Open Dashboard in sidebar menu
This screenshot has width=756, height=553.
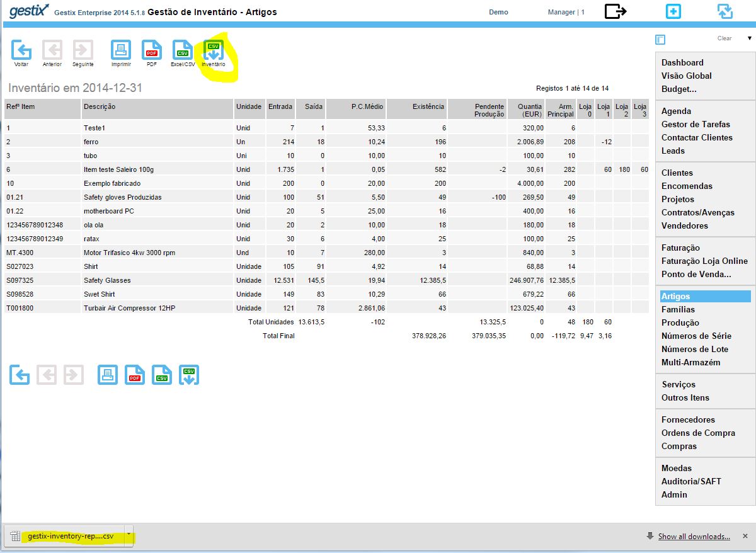[x=682, y=62]
